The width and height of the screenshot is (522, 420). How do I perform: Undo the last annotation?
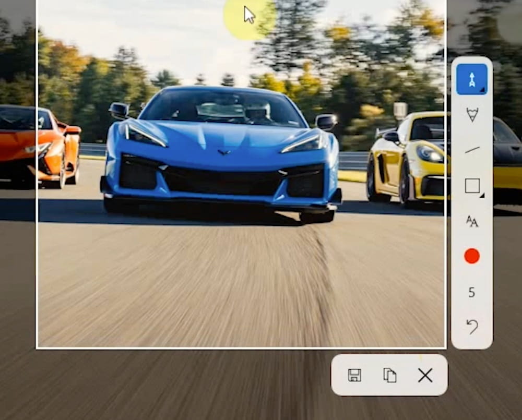[x=472, y=327]
